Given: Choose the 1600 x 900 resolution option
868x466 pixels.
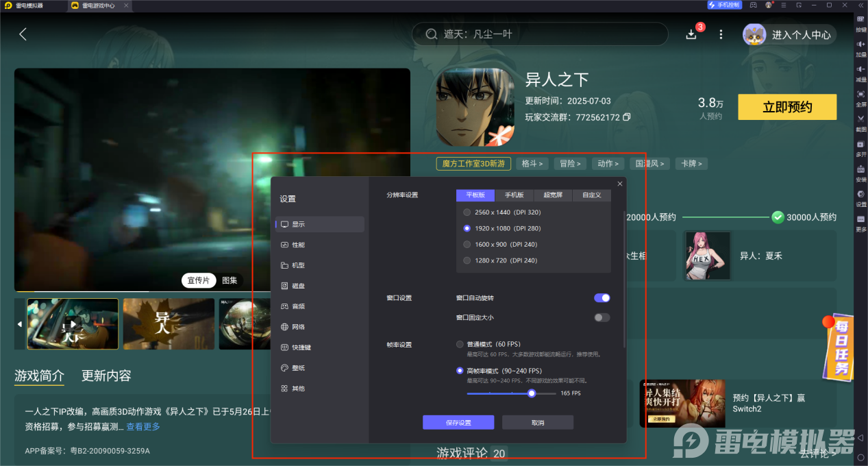Looking at the screenshot, I should click(x=500, y=244).
